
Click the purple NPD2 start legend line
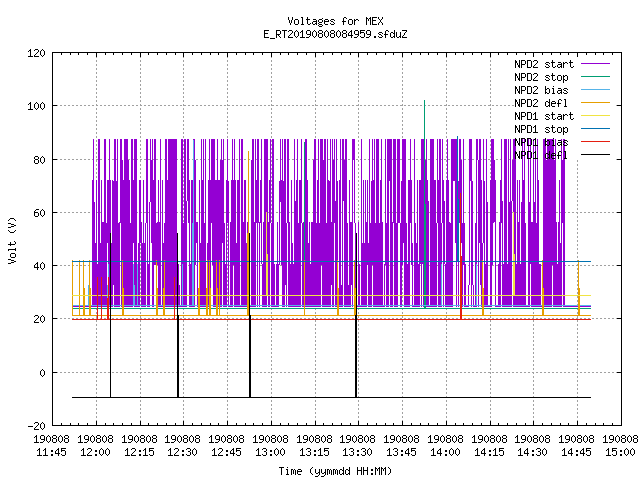click(x=595, y=64)
